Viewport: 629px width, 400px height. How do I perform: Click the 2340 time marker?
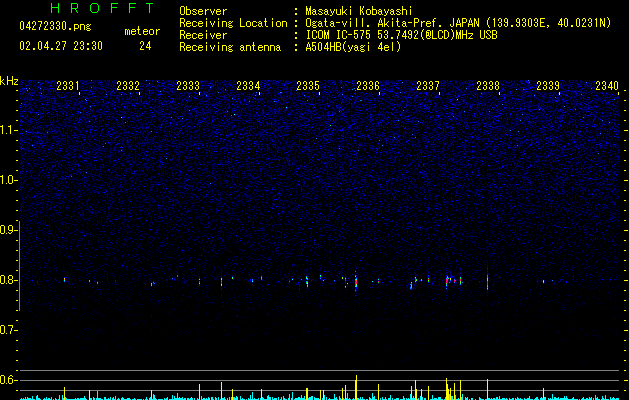607,85
